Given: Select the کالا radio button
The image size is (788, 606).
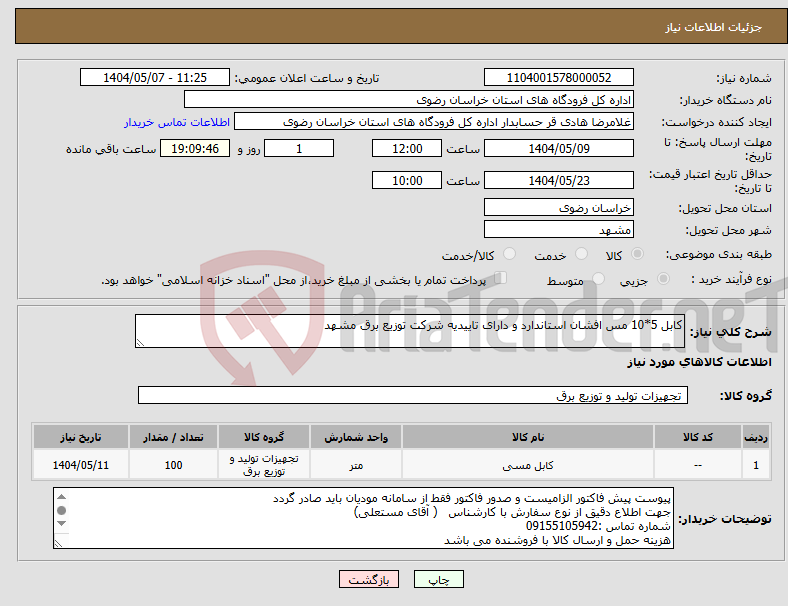Looking at the screenshot, I should (637, 254).
